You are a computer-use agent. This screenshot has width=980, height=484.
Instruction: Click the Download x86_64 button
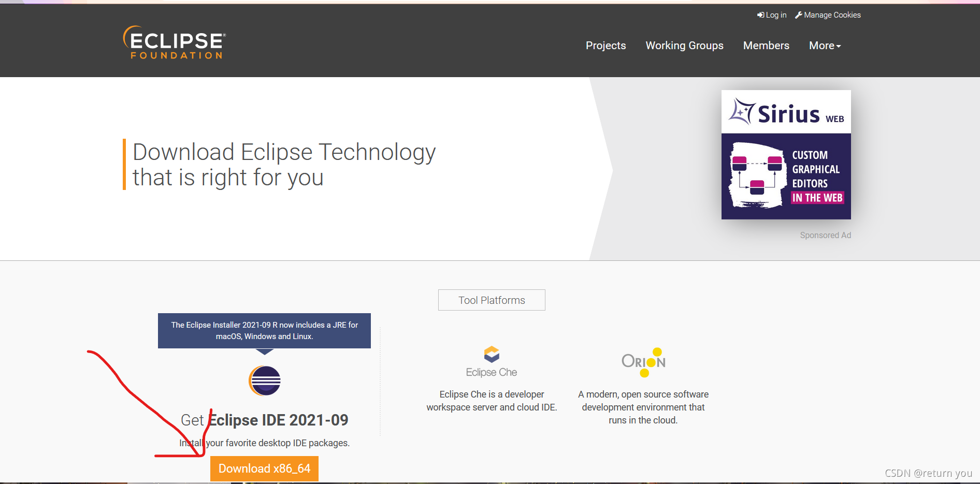[x=264, y=468]
